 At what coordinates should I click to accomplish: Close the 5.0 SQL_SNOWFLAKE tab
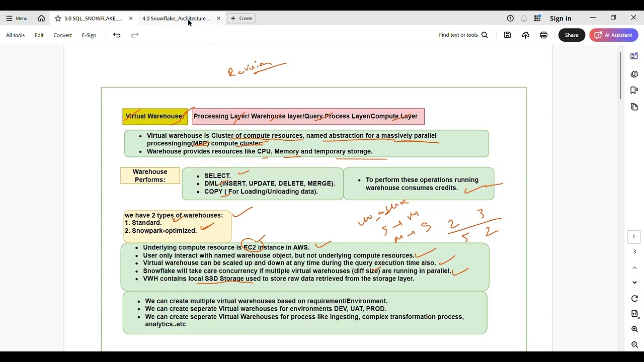(x=131, y=18)
